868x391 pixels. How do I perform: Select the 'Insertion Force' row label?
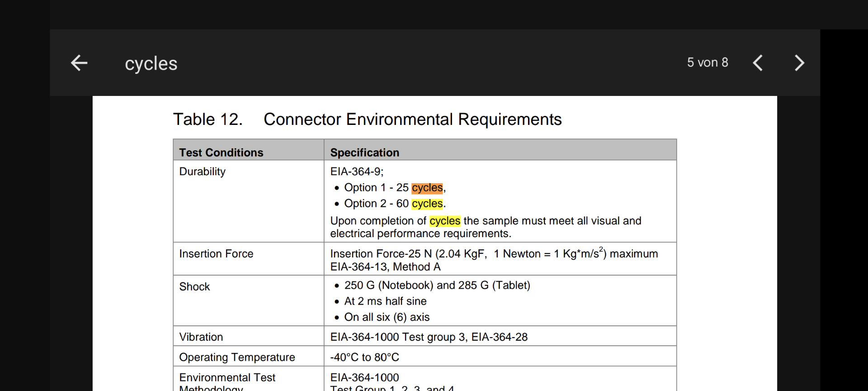tap(216, 254)
